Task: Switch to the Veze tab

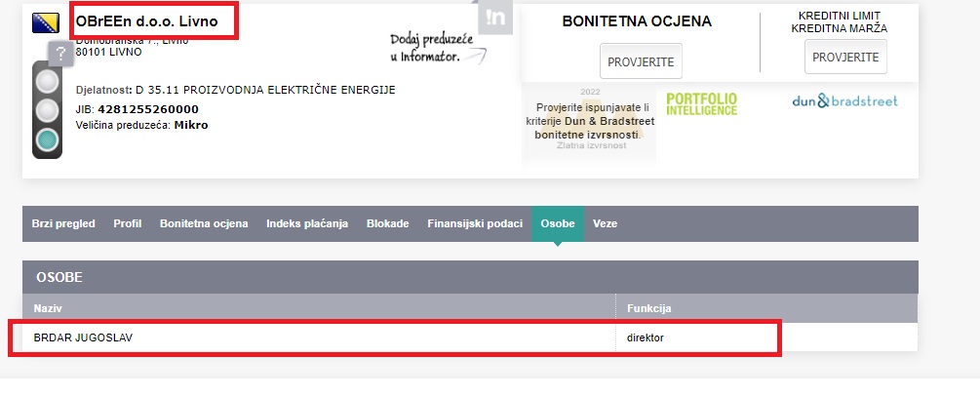Action: pyautogui.click(x=604, y=223)
